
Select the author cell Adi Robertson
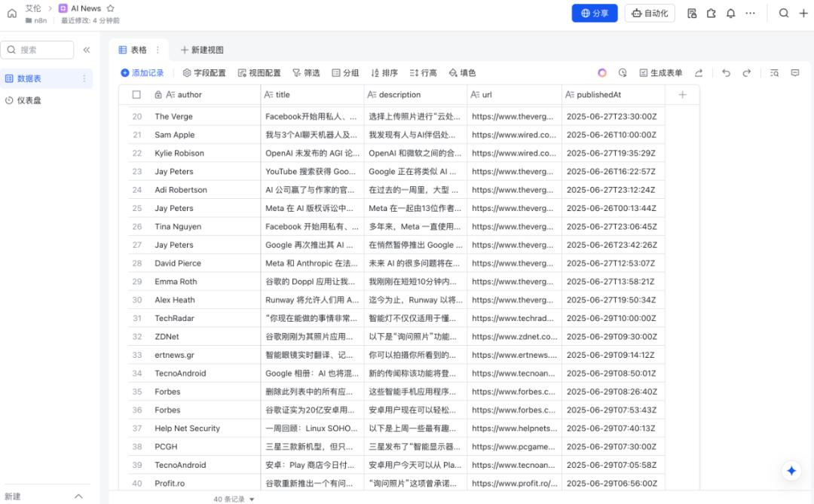pyautogui.click(x=203, y=189)
